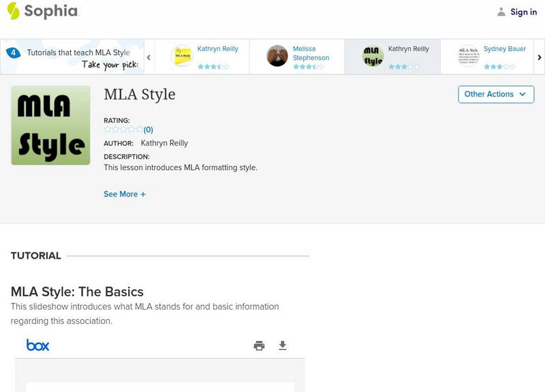Expand the Other Actions dropdown
Screen dimensions: 545x392
point(496,95)
